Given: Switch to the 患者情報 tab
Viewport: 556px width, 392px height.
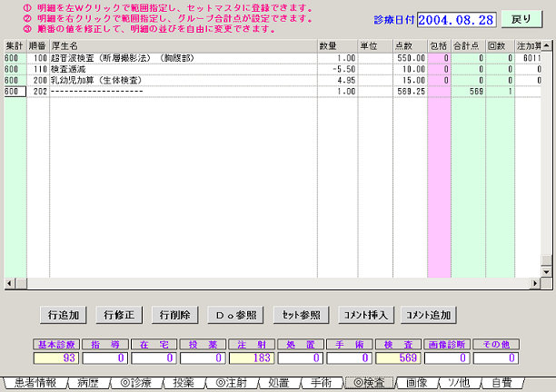Looking at the screenshot, I should coord(34,383).
